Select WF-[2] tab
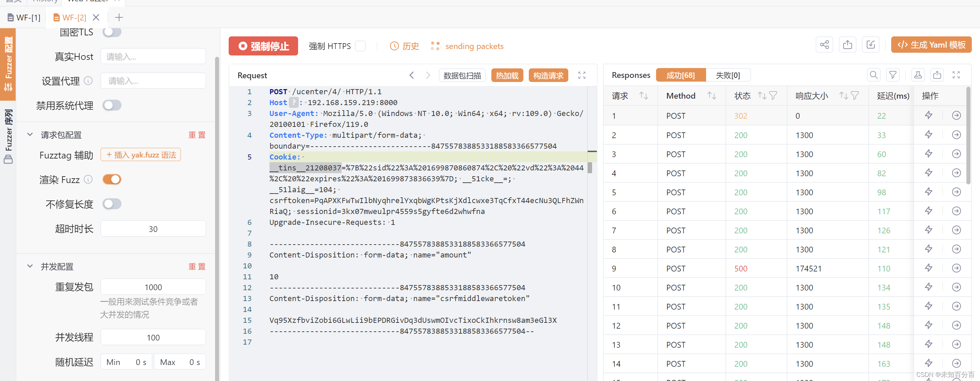 tap(70, 17)
